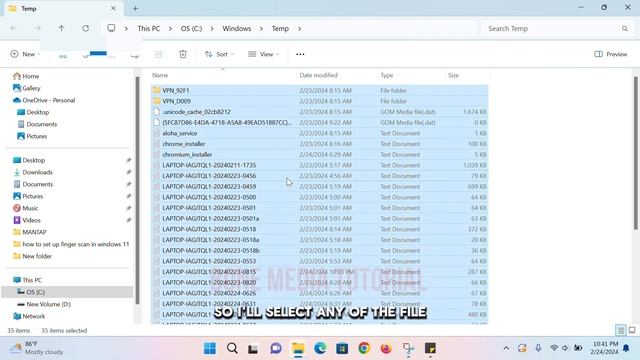Viewport: 640px width, 360px height.
Task: Select OneDrive - Personal in sidebar
Action: point(44,100)
